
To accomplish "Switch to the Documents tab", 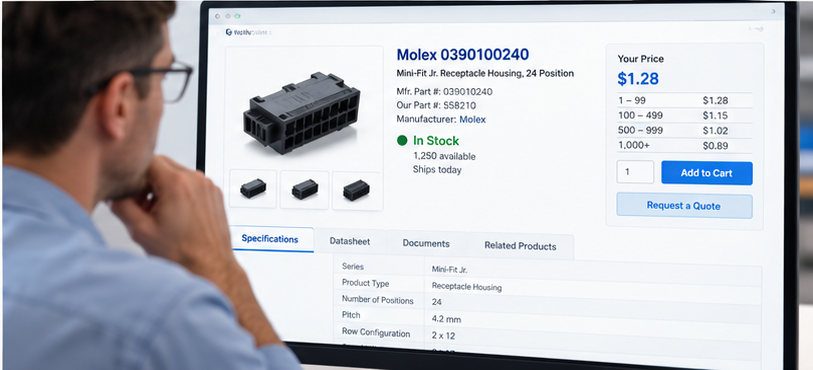I will (x=426, y=244).
